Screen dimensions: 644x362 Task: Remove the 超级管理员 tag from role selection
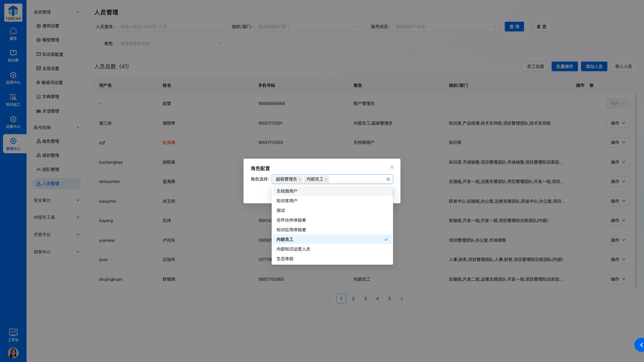pyautogui.click(x=300, y=179)
